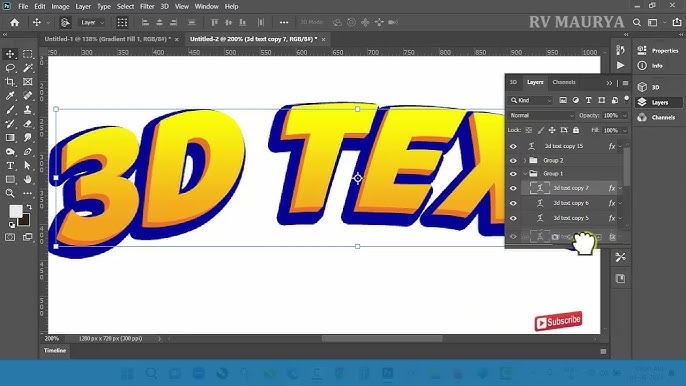Screen dimensions: 686x386
Task: Hide the 3d text copy 15 layer
Action: click(513, 146)
